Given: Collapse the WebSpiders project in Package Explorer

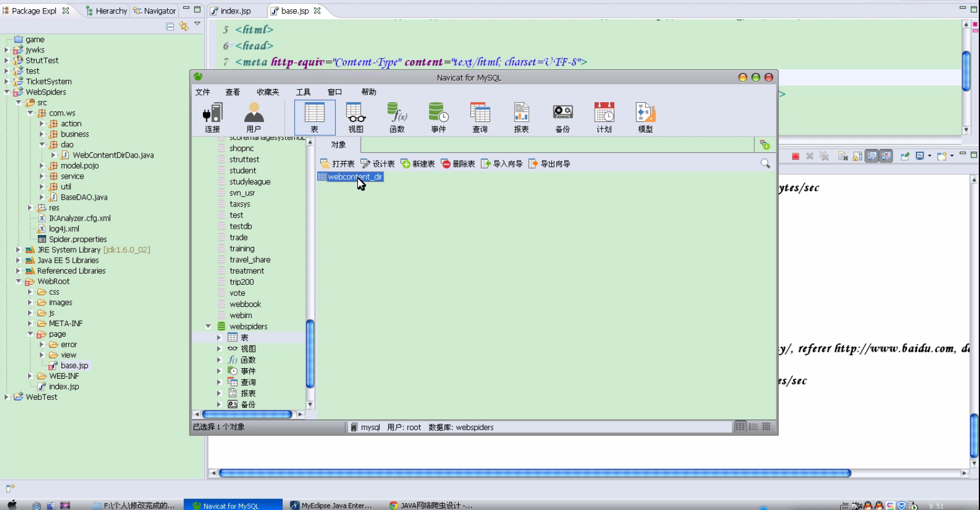Looking at the screenshot, I should (x=7, y=92).
